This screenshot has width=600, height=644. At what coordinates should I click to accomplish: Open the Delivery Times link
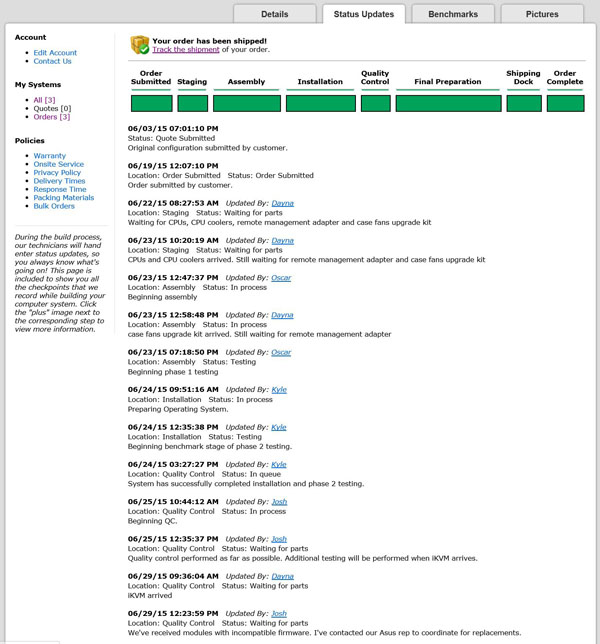(x=59, y=181)
